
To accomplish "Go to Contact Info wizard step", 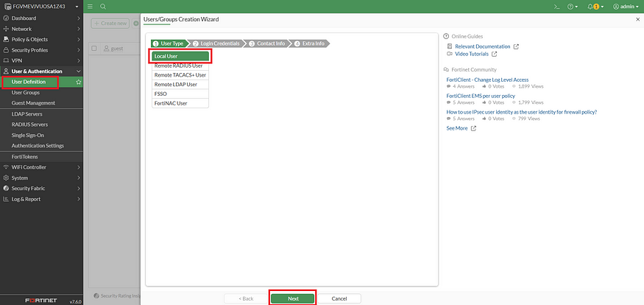I will (x=267, y=43).
